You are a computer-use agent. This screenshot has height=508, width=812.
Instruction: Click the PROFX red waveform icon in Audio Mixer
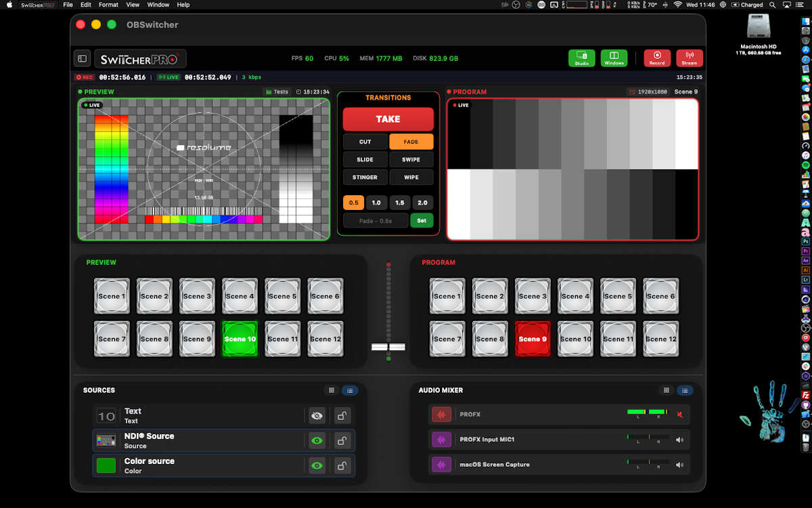point(441,414)
